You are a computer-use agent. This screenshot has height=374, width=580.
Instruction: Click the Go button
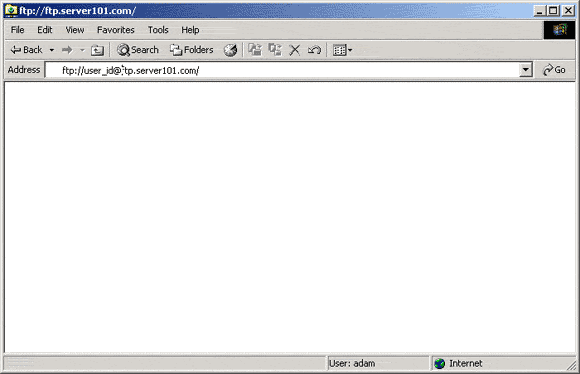pyautogui.click(x=554, y=70)
